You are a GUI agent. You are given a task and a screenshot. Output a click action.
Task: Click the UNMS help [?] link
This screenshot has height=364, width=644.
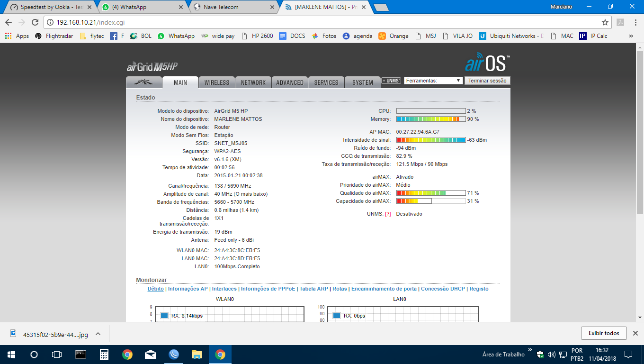pos(388,214)
